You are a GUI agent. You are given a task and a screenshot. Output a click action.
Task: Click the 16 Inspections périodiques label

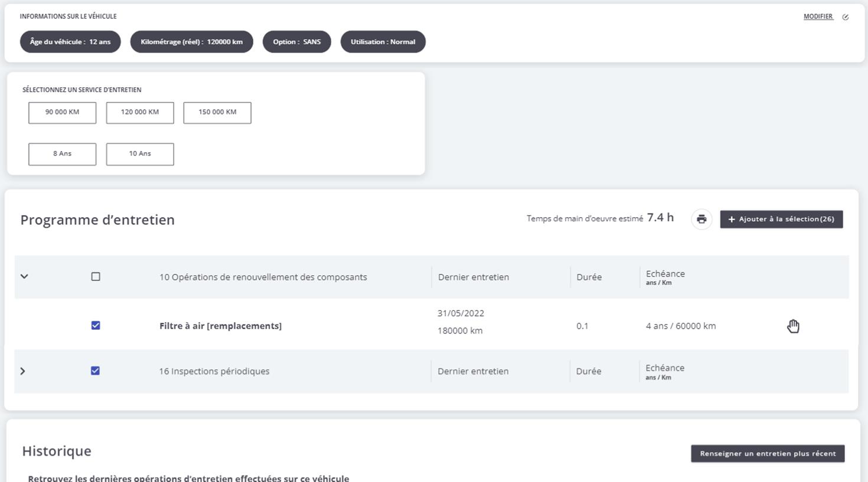(214, 372)
